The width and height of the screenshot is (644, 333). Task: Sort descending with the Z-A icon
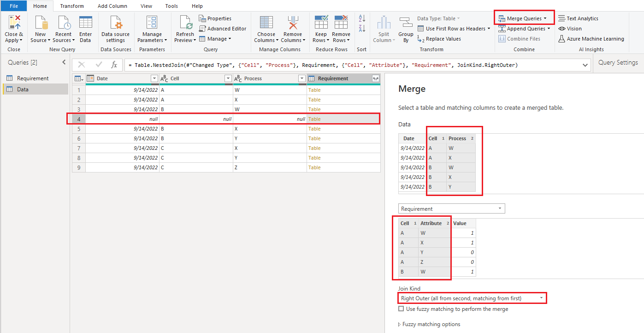point(362,29)
